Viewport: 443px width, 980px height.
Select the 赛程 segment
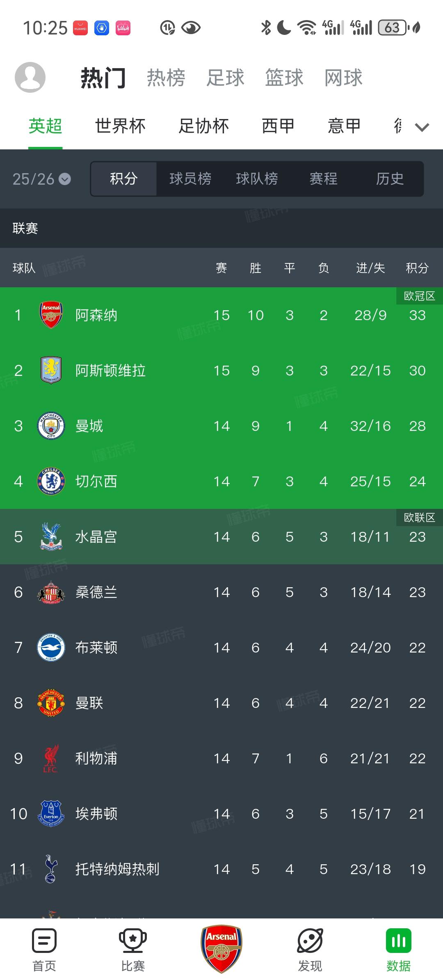(323, 179)
